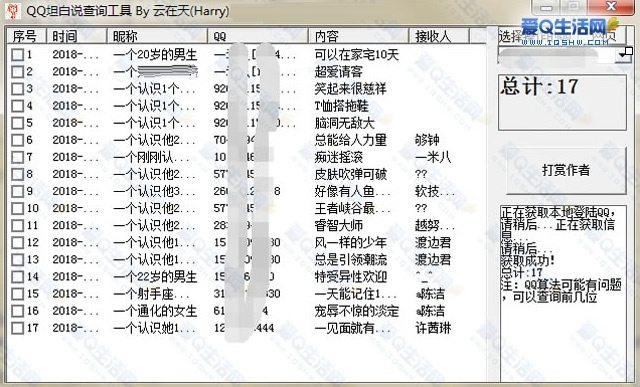The width and height of the screenshot is (640, 387).
Task: Check the checkbox for row 2
Action: click(18, 72)
